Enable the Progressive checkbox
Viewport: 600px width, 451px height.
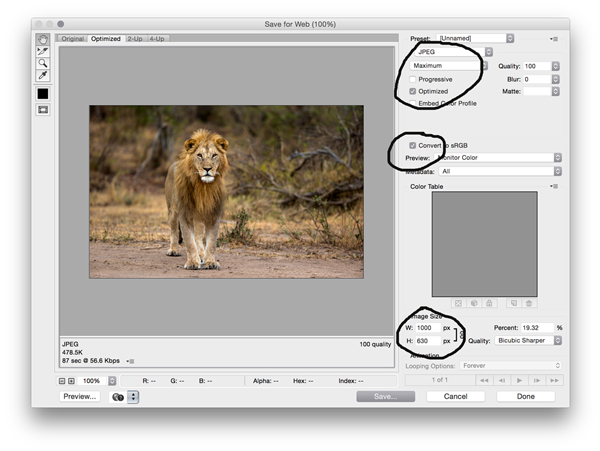click(413, 79)
